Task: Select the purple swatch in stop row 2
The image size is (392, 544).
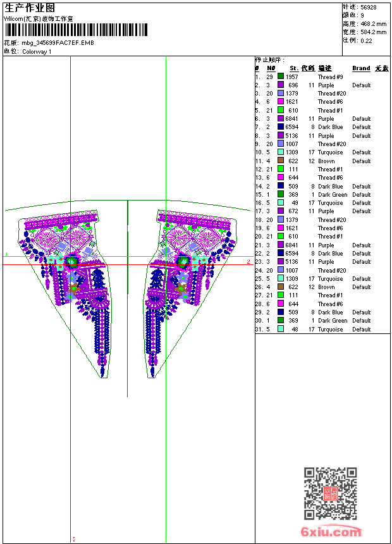Action: pyautogui.click(x=281, y=85)
